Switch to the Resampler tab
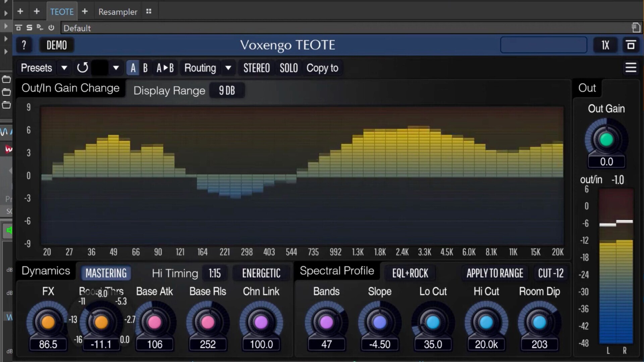This screenshot has width=644, height=362. pos(118,12)
